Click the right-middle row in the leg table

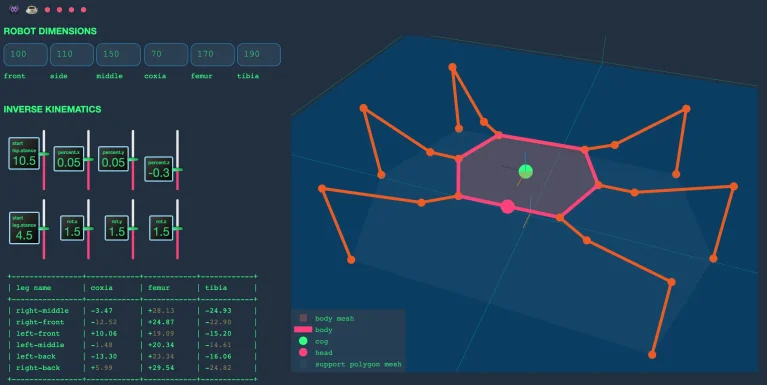[x=132, y=311]
